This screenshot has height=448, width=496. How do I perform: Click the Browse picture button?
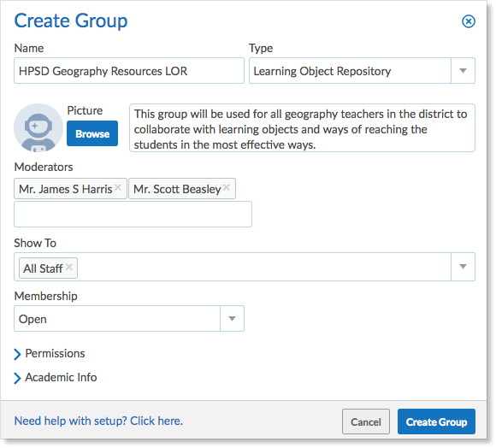pyautogui.click(x=92, y=133)
